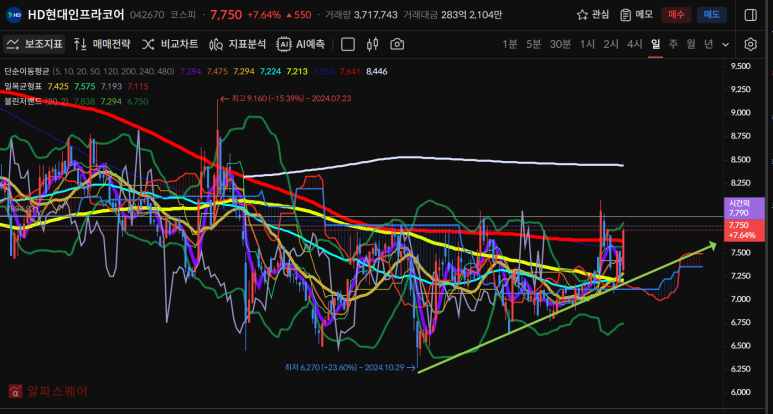Select the 1시 timeframe
This screenshot has height=414, width=773.
click(587, 44)
